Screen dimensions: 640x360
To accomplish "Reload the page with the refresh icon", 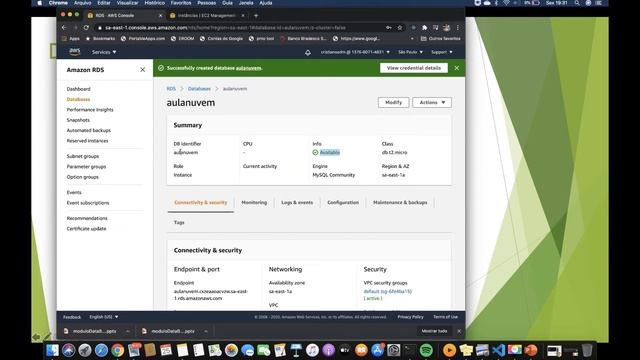I will pos(86,27).
